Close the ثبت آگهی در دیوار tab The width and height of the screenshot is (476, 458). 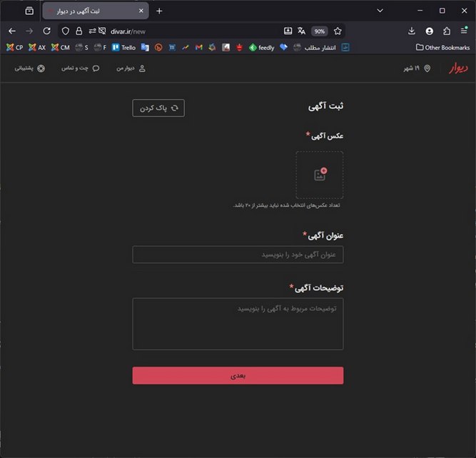click(141, 11)
